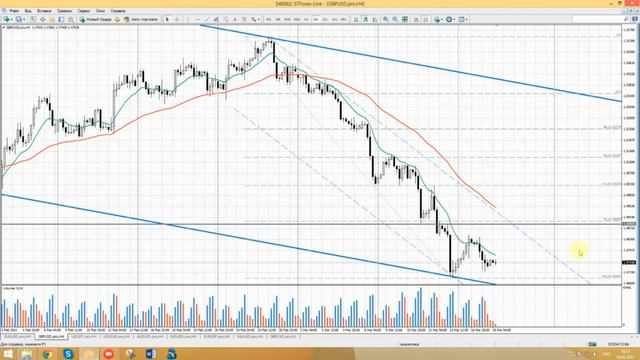Switch chart to Line Chart type
The image size is (640, 360).
point(375,19)
